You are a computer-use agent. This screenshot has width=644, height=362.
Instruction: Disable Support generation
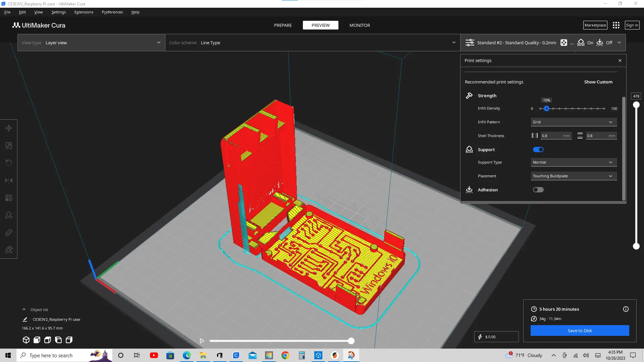538,149
